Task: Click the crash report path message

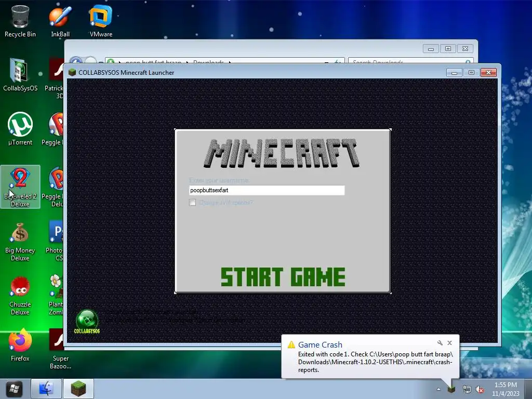Action: pyautogui.click(x=375, y=362)
